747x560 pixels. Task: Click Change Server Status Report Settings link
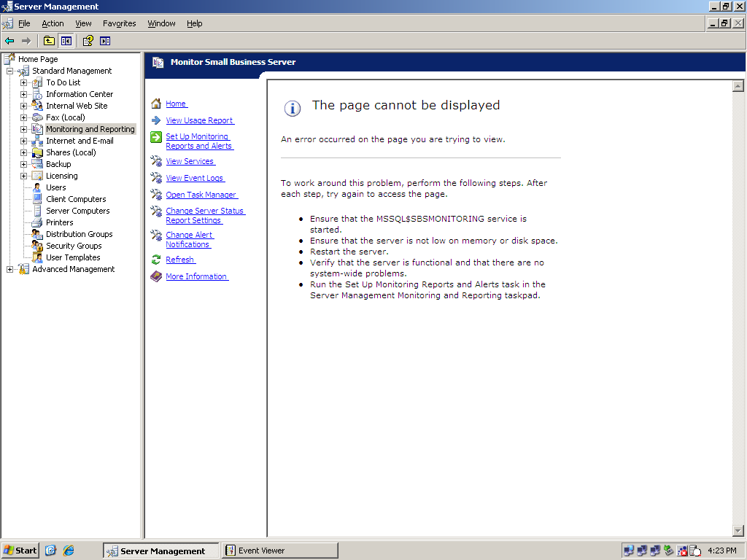click(x=205, y=215)
